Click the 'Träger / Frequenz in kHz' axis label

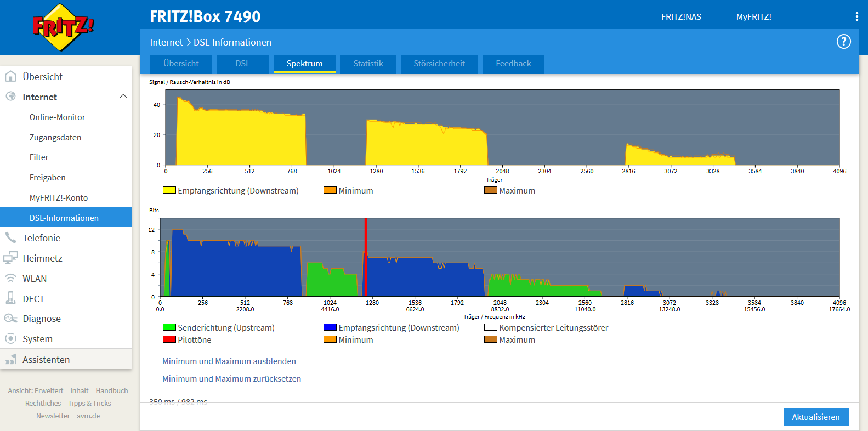click(494, 316)
